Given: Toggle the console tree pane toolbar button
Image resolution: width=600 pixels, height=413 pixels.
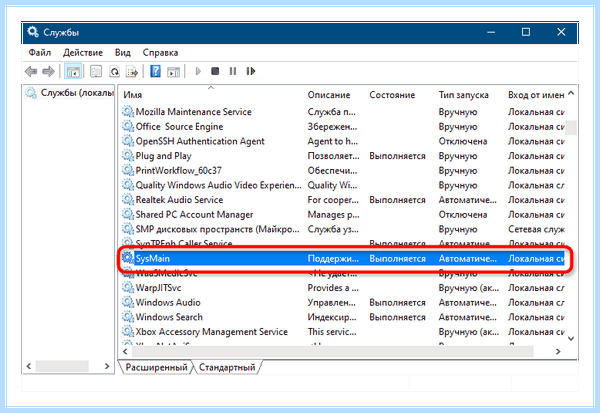Looking at the screenshot, I should (73, 71).
